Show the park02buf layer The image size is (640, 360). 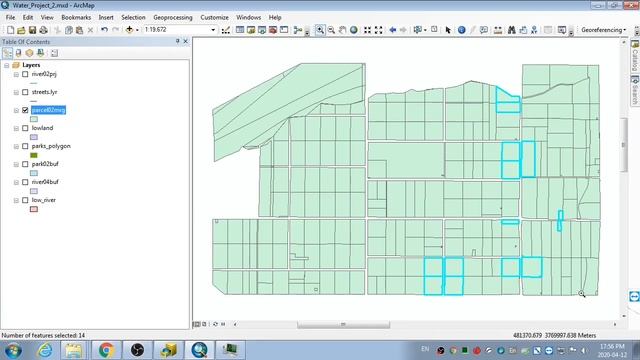click(x=25, y=164)
